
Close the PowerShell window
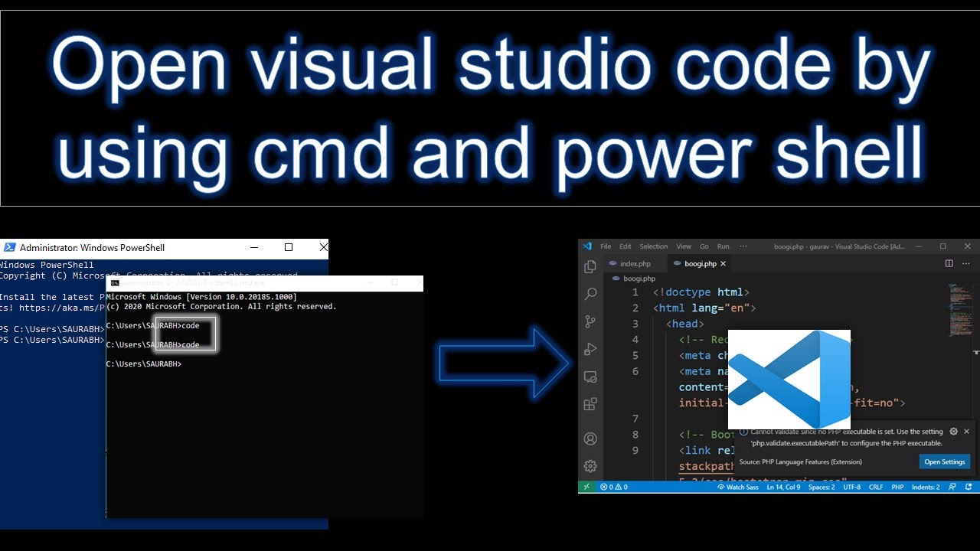(323, 247)
